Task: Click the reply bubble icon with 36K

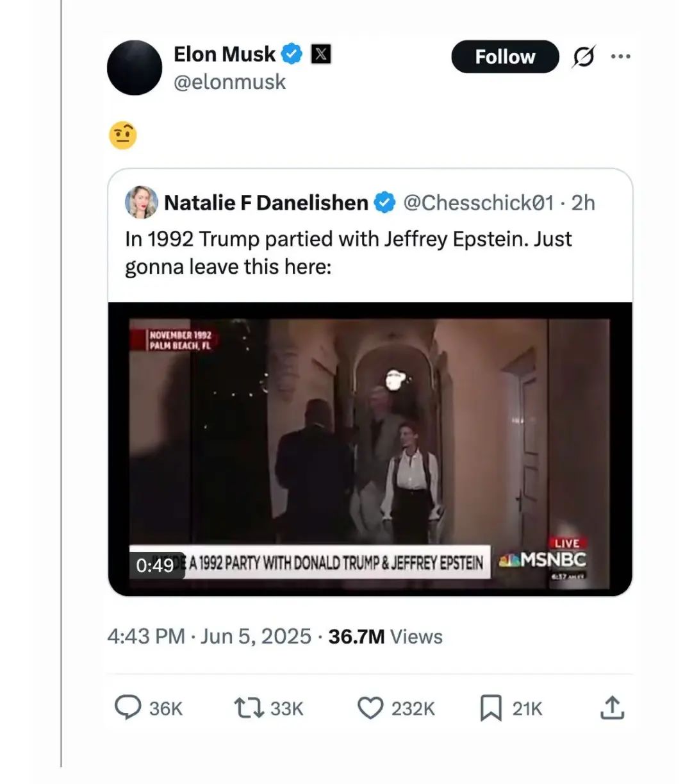Action: [x=128, y=708]
